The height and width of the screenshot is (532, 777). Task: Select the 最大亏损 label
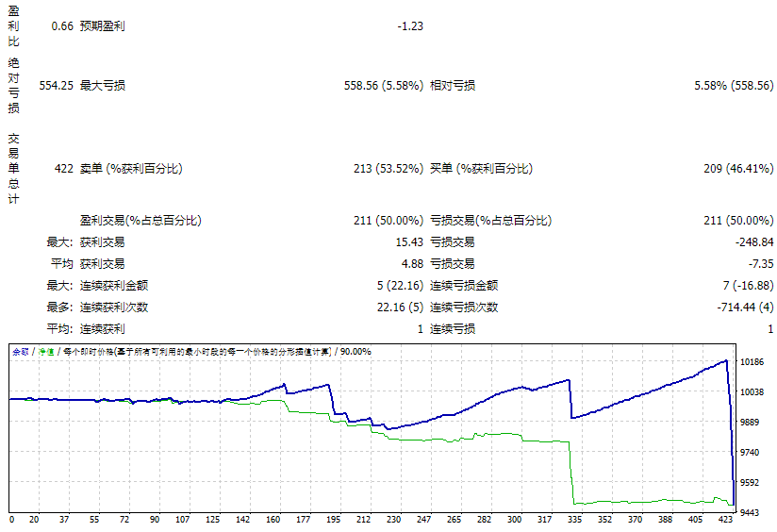[x=102, y=86]
